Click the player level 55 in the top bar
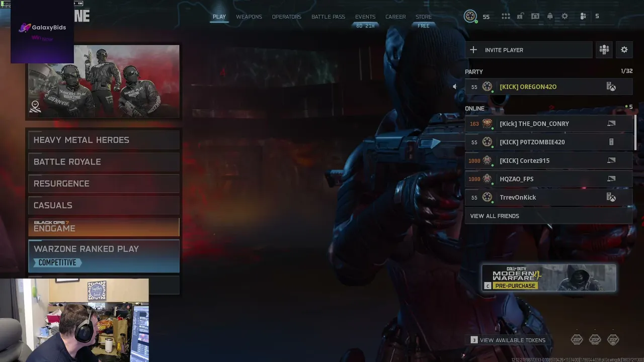Image resolution: width=644 pixels, height=362 pixels. [486, 17]
